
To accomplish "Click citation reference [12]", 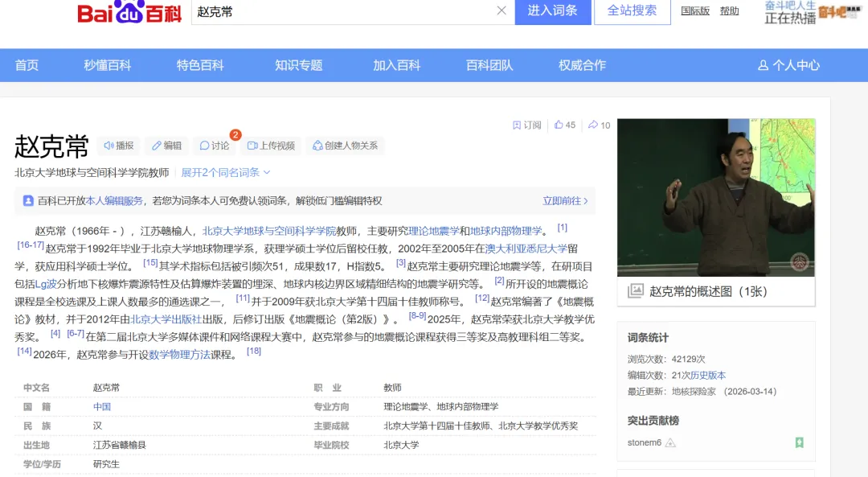I will coord(482,298).
